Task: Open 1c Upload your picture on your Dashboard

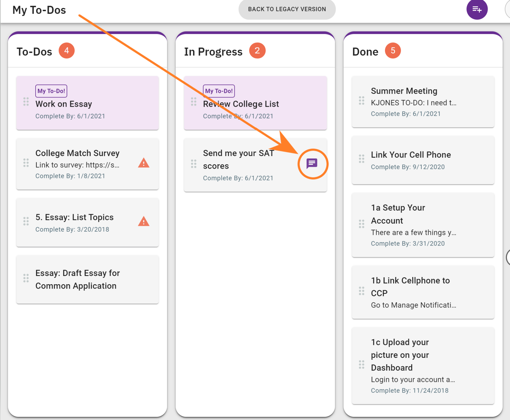Action: 400,355
